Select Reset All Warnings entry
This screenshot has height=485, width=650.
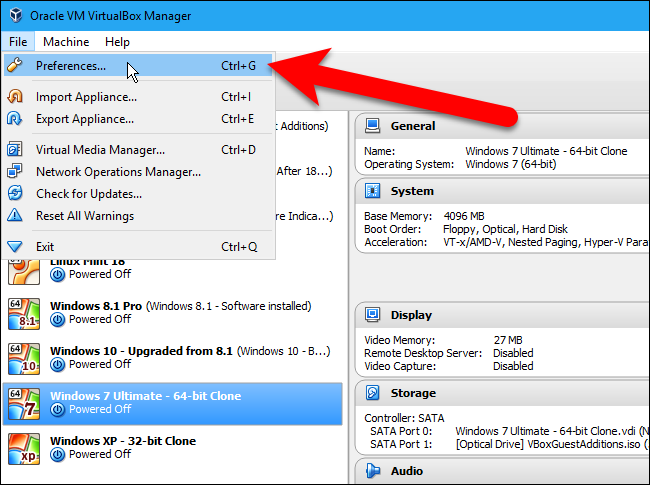click(x=138, y=216)
